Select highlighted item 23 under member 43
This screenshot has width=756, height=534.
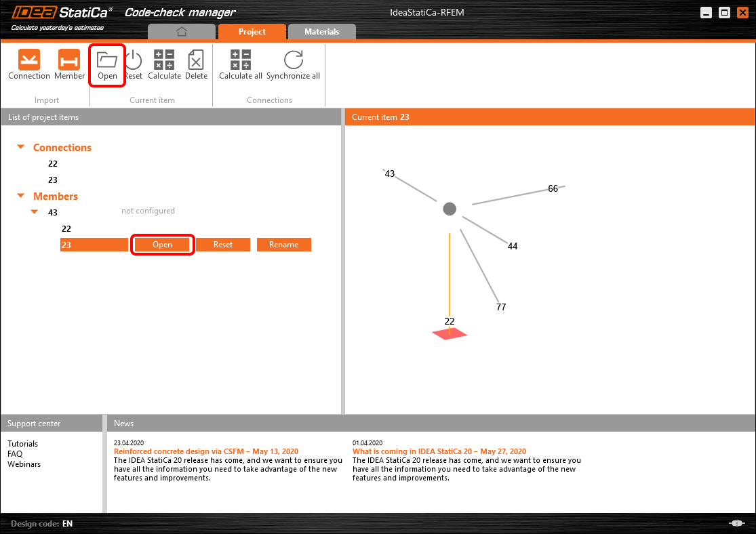(x=94, y=245)
